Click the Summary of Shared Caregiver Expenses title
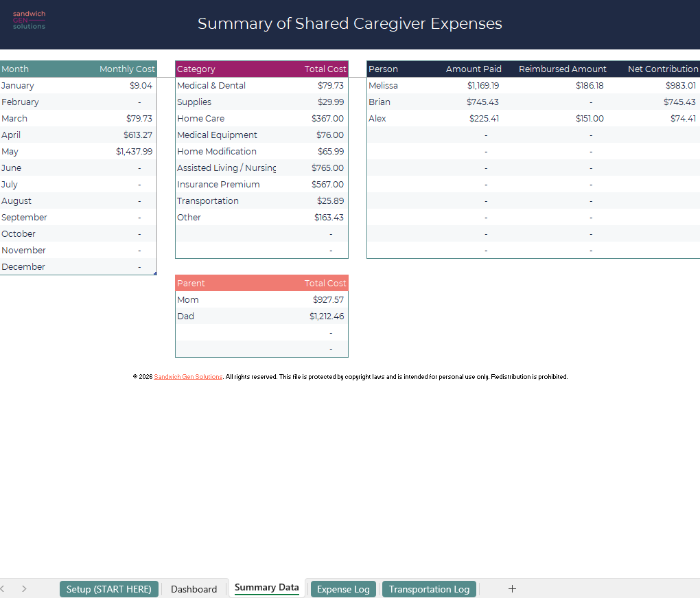 pyautogui.click(x=350, y=23)
